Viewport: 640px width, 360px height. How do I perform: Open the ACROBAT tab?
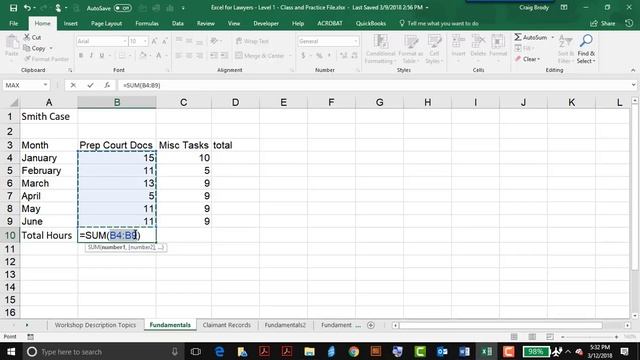(x=330, y=23)
